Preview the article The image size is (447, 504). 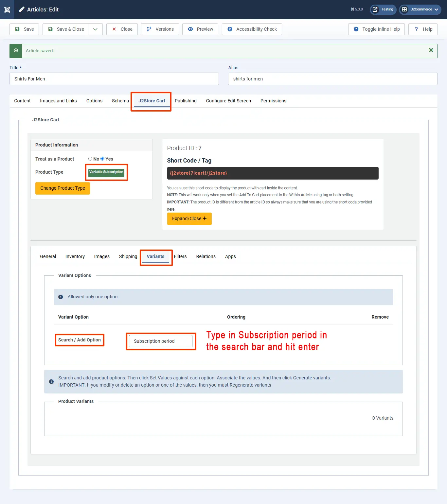tap(200, 29)
